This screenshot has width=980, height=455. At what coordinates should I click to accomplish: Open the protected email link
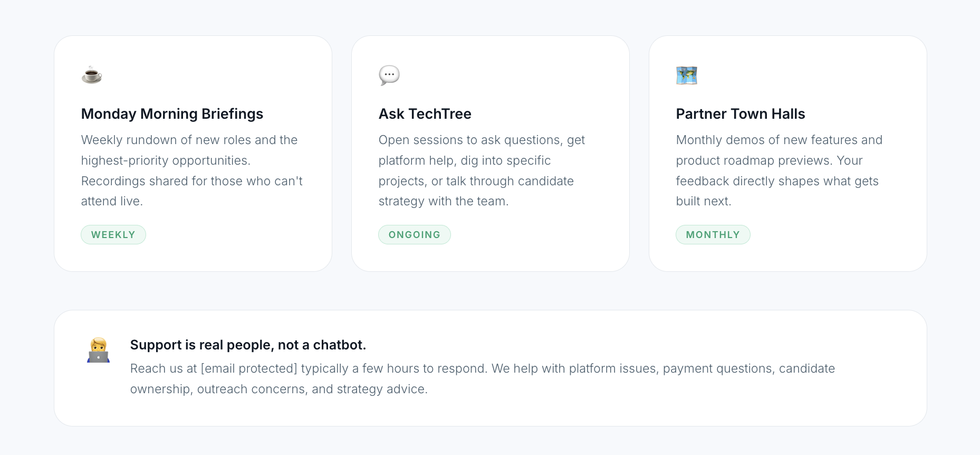pyautogui.click(x=249, y=368)
